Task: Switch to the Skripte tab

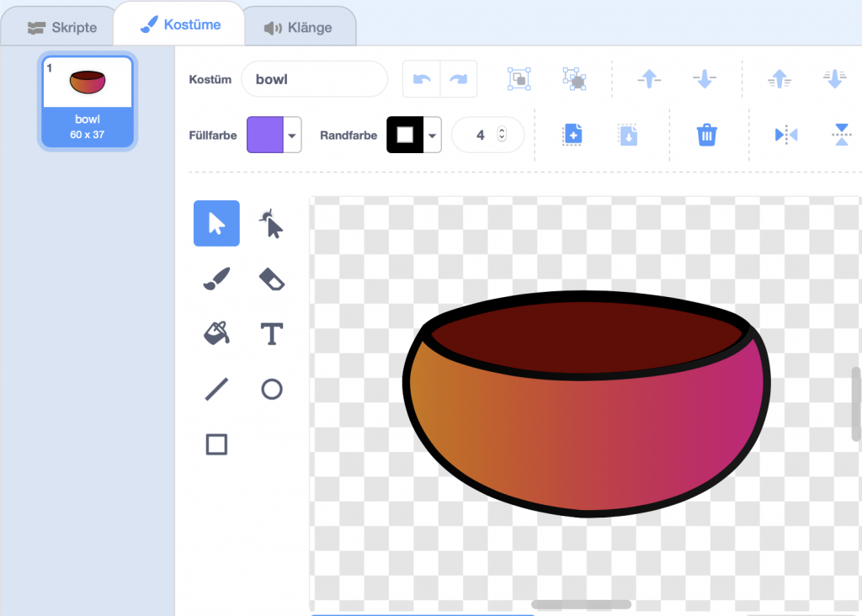Action: coord(62,28)
